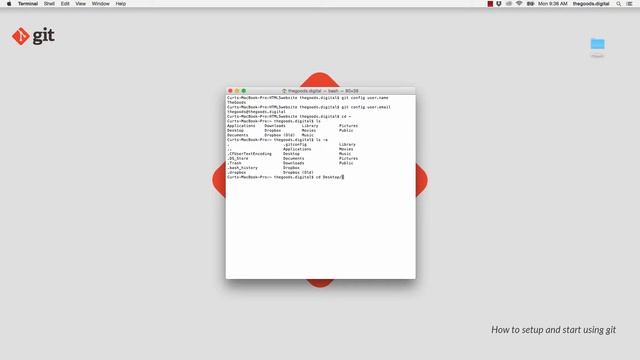The height and width of the screenshot is (360, 640).
Task: Click the '.DS_Store' entry
Action: [x=238, y=158]
